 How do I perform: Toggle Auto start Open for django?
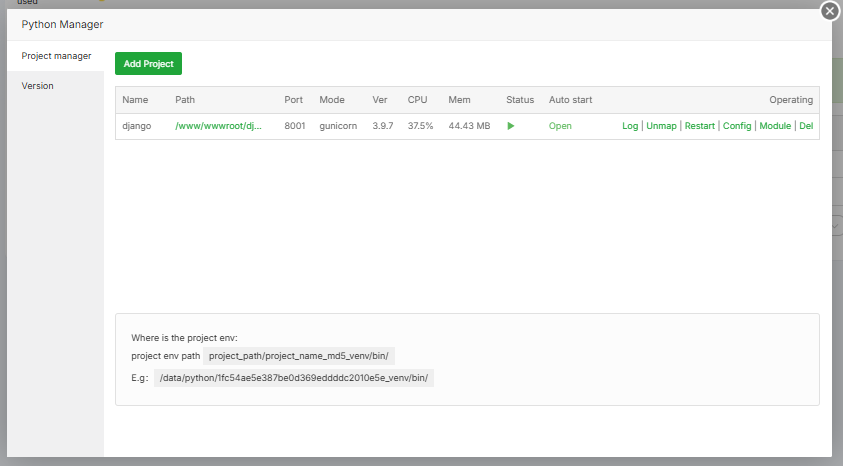tap(560, 126)
